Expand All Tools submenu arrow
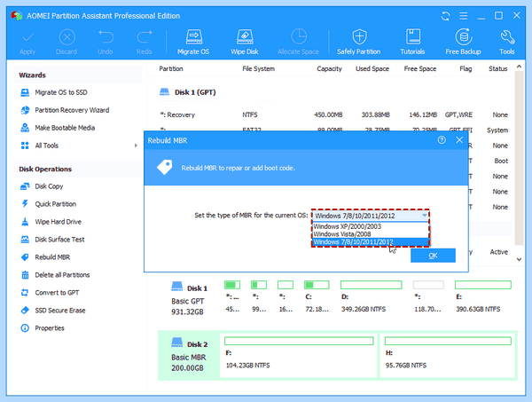The image size is (532, 402). (136, 146)
